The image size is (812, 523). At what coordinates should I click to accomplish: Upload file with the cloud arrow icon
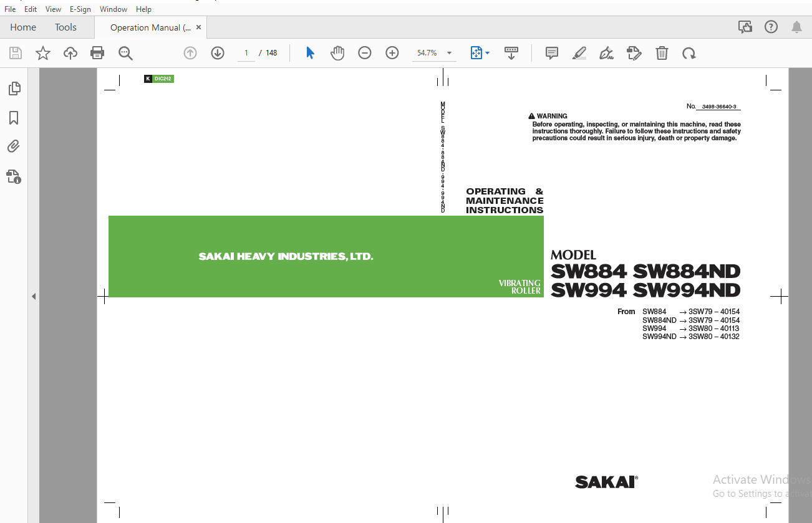(70, 53)
